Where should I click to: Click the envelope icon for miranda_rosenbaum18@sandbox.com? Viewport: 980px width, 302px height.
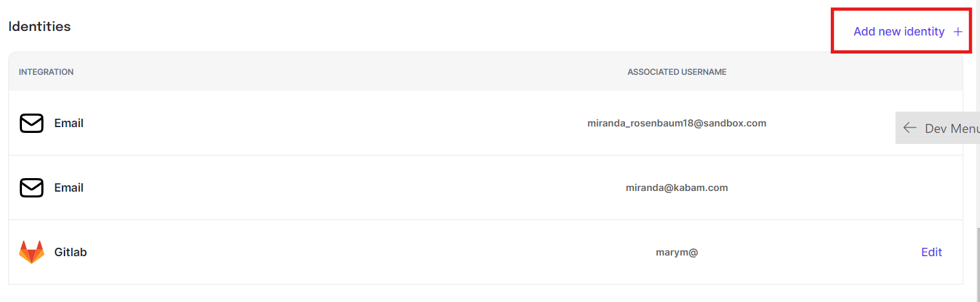[x=32, y=123]
